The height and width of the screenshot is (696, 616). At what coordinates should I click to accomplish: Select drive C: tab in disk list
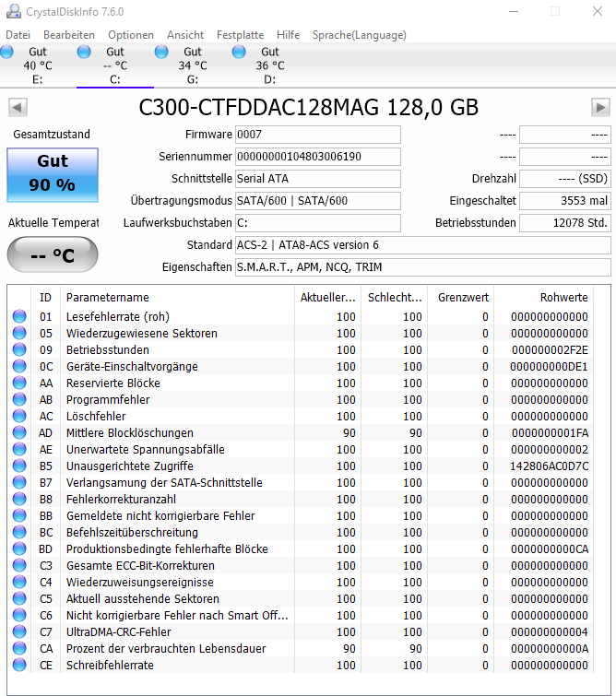[115, 65]
